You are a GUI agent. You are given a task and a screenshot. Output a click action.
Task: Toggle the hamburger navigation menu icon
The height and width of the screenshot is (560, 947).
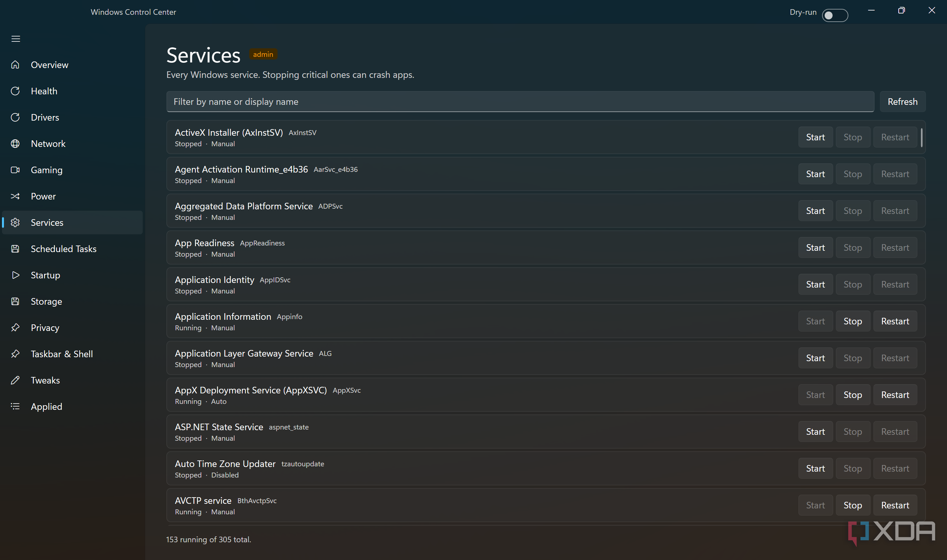click(15, 39)
